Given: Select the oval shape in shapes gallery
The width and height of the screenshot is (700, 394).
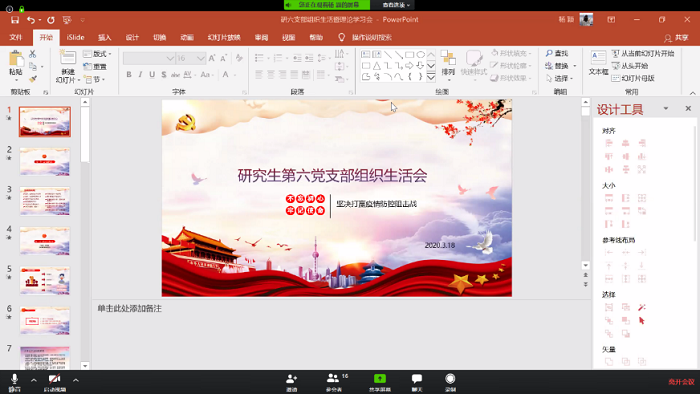Looking at the screenshot, I should [x=421, y=54].
